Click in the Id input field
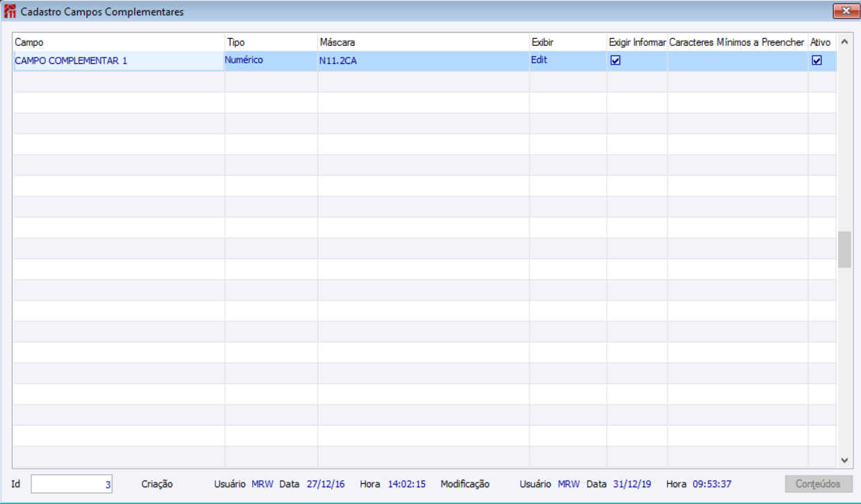The width and height of the screenshot is (861, 504). (72, 485)
